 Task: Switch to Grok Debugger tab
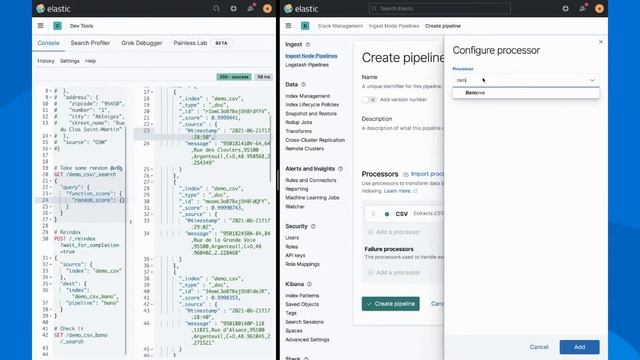142,43
